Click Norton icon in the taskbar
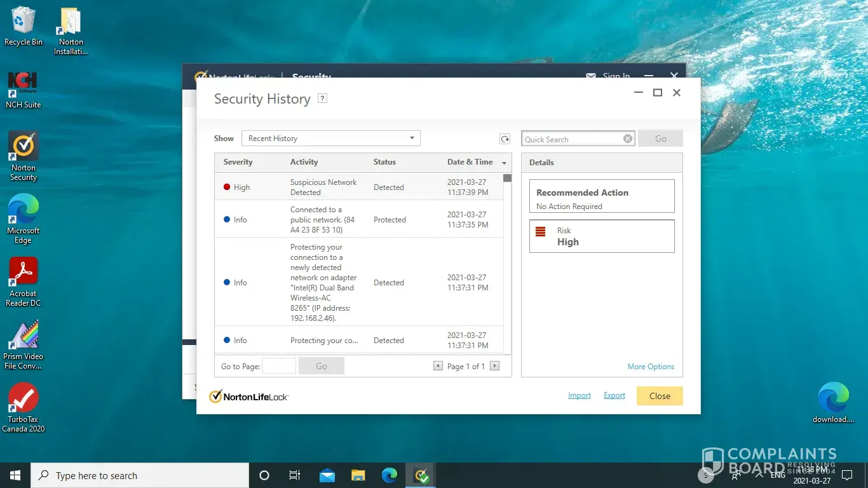This screenshot has width=868, height=488. (x=421, y=475)
